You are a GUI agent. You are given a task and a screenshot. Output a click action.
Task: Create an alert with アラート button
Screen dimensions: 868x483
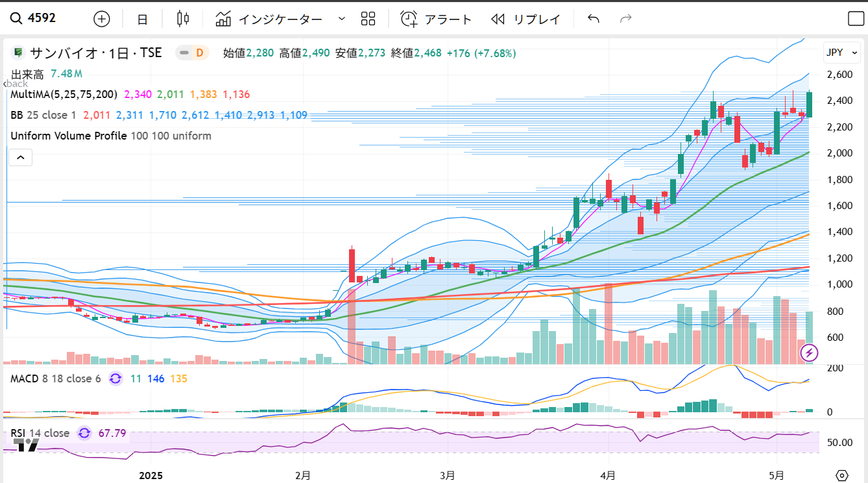point(436,19)
